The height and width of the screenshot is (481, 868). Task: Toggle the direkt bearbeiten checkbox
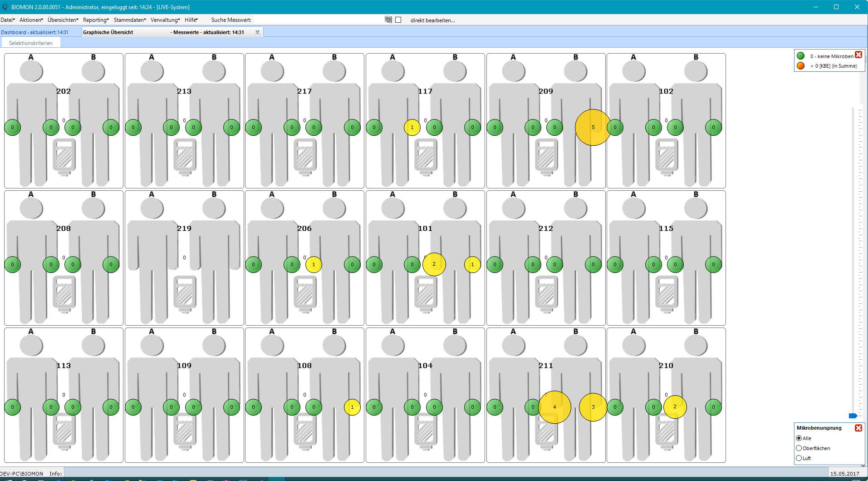pyautogui.click(x=398, y=20)
